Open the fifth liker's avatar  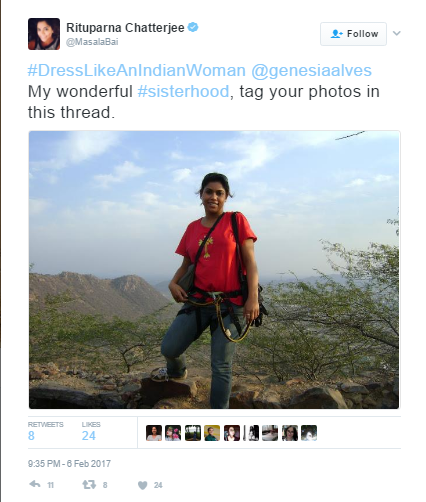[x=232, y=433]
